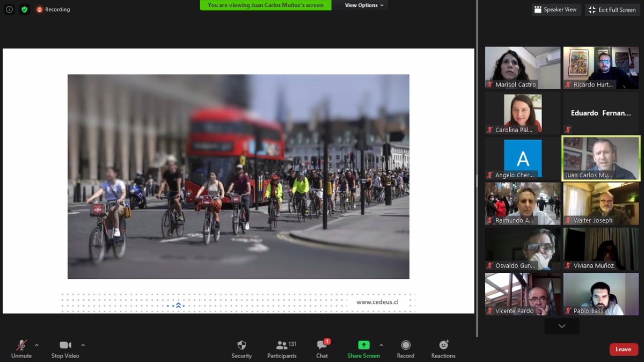Switch to Speaker View
Image resolution: width=644 pixels, height=362 pixels.
(556, 10)
